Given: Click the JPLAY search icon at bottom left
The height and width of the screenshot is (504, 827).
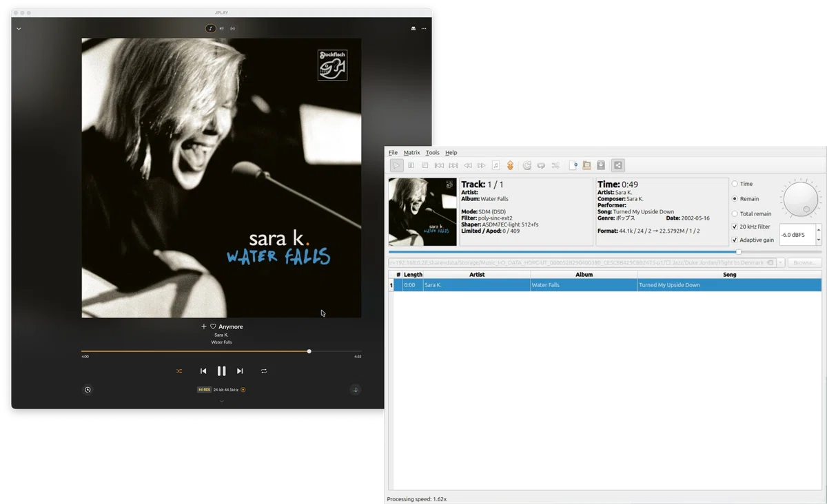Looking at the screenshot, I should [88, 390].
